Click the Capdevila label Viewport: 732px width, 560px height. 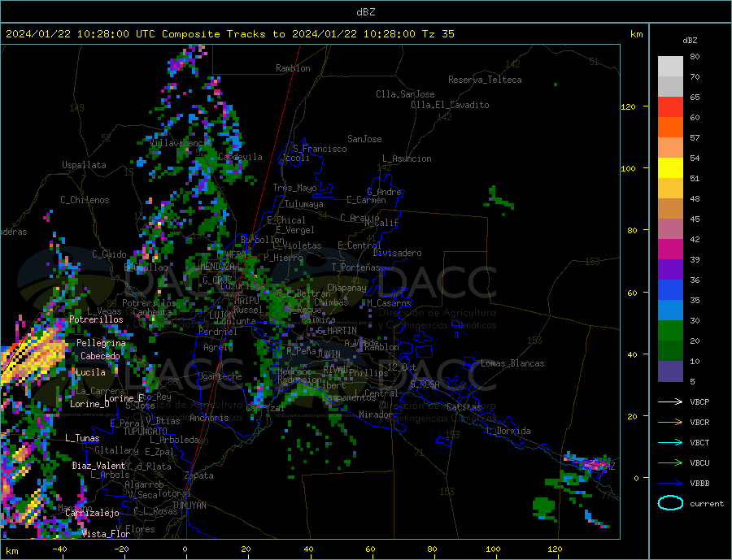click(x=240, y=157)
